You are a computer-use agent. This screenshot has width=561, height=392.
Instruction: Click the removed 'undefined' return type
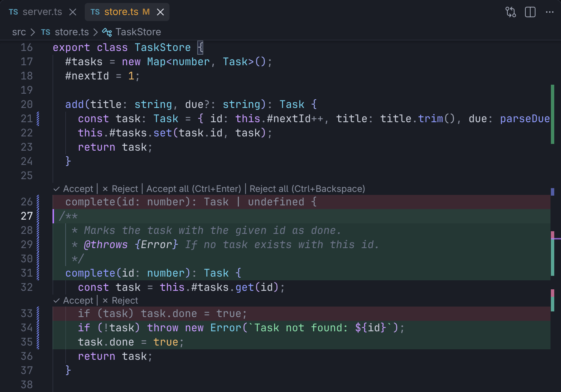(276, 202)
